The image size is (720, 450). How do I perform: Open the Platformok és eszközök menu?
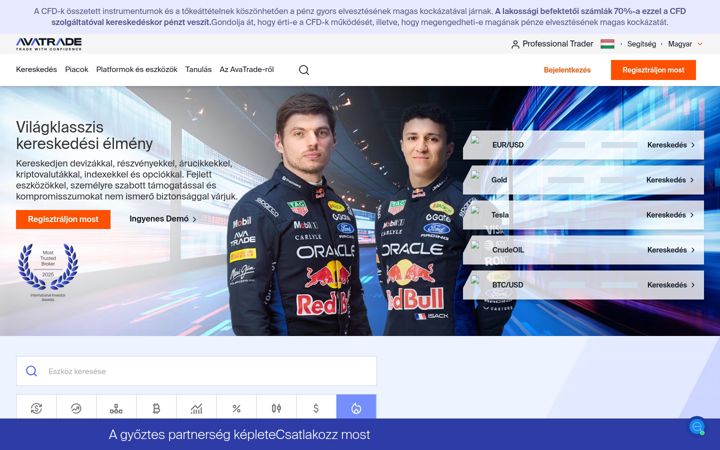pyautogui.click(x=137, y=69)
